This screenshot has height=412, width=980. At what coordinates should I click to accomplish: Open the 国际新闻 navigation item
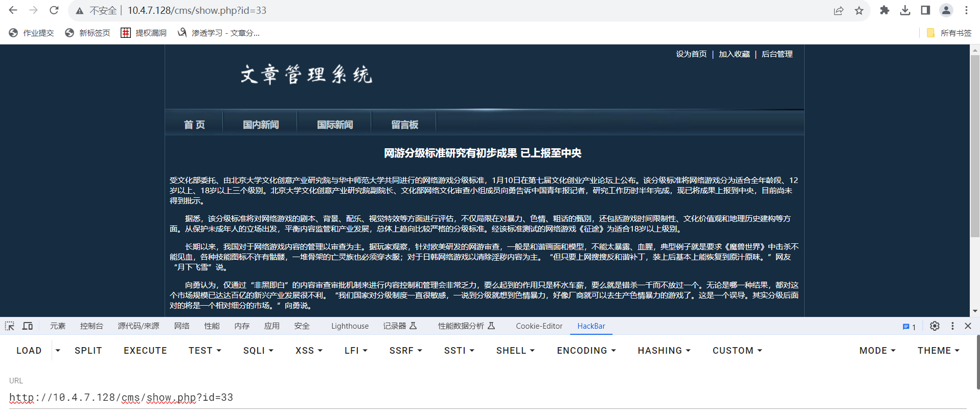click(x=335, y=125)
